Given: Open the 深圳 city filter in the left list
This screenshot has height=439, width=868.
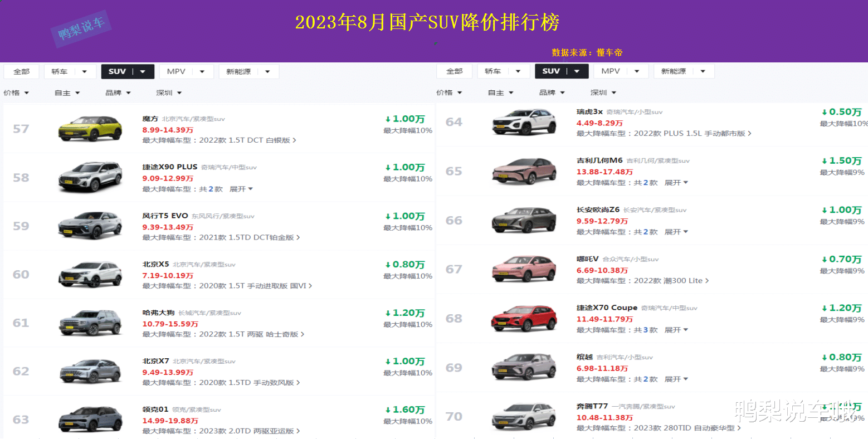Looking at the screenshot, I should (x=169, y=93).
